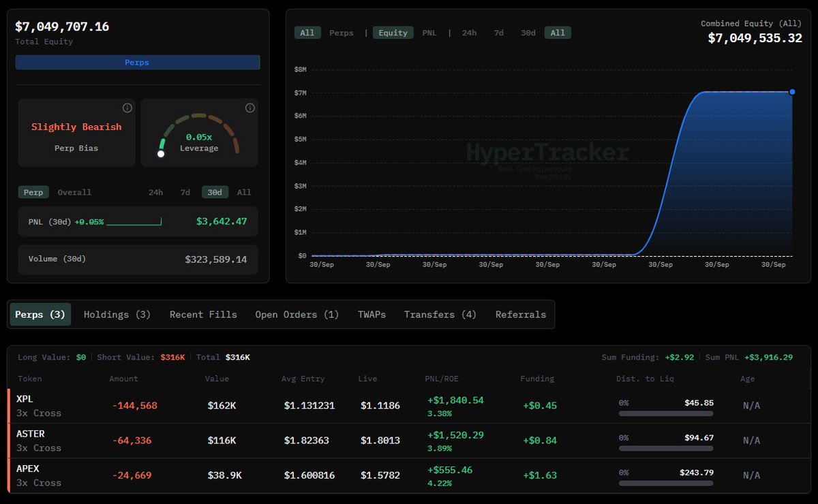Click PNL value $3,642.47
The image size is (818, 504).
222,221
